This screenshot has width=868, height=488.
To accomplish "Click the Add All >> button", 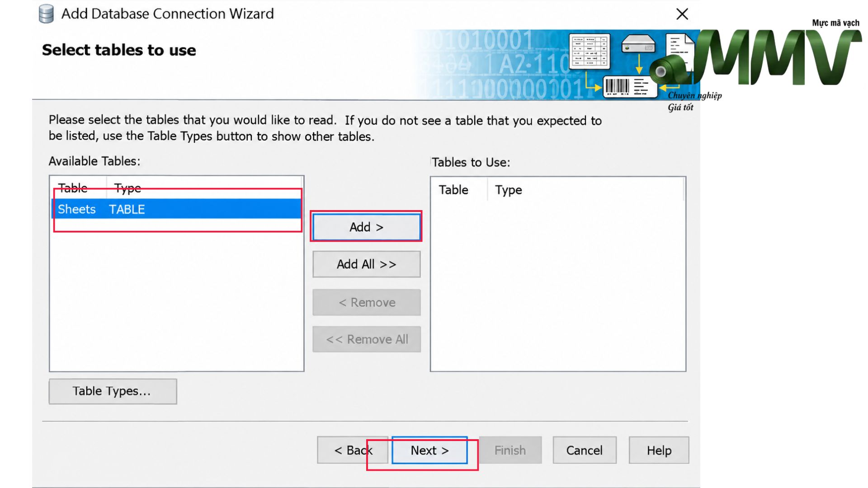I will (x=366, y=264).
